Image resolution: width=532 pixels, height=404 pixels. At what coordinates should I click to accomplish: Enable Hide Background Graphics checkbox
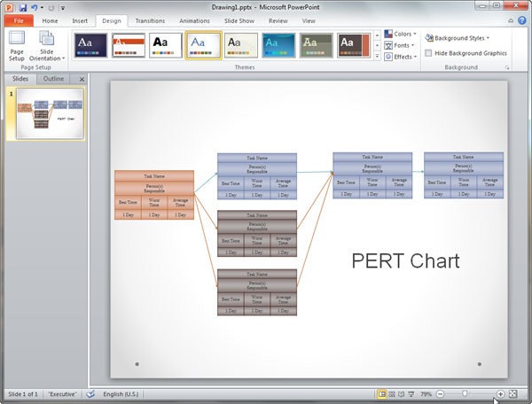tap(429, 53)
